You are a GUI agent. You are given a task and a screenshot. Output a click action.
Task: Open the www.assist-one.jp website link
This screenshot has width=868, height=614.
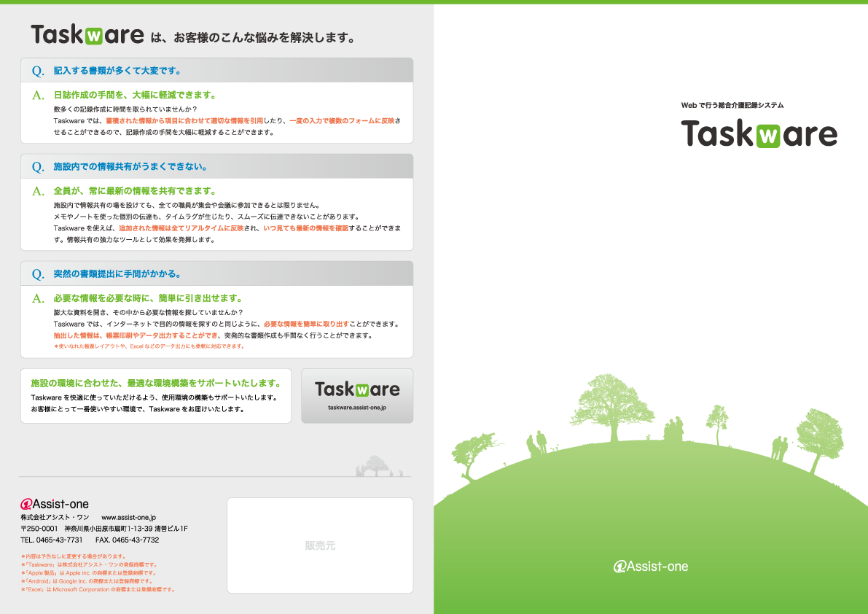coord(128,517)
